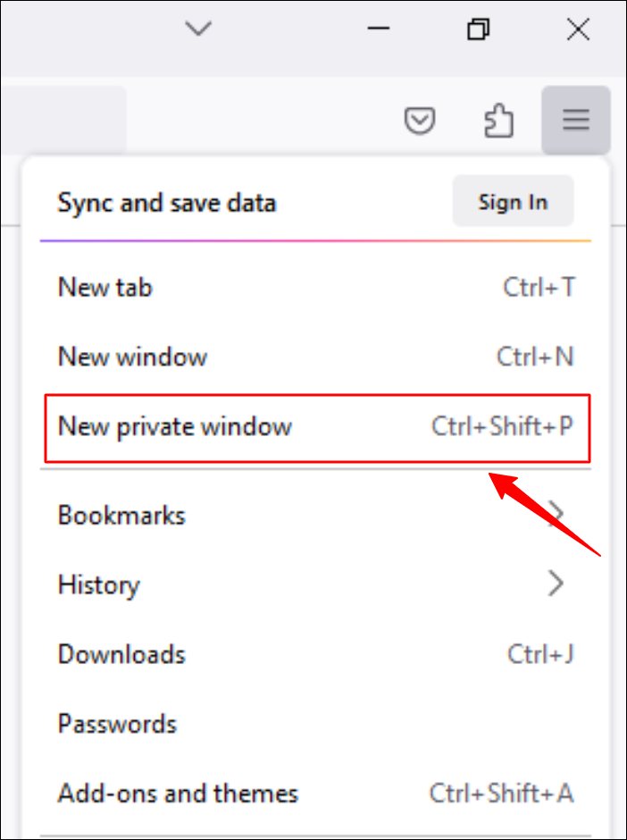Minimize the Firefox window

379,29
